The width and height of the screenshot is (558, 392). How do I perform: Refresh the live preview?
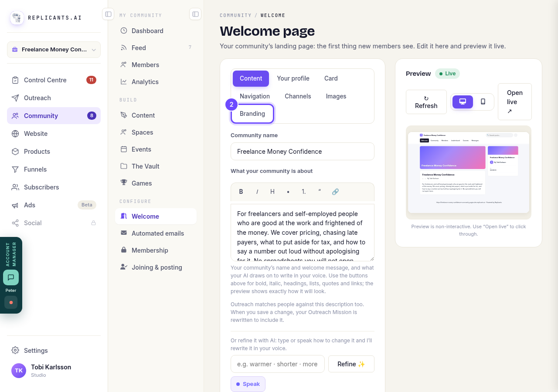pyautogui.click(x=426, y=102)
